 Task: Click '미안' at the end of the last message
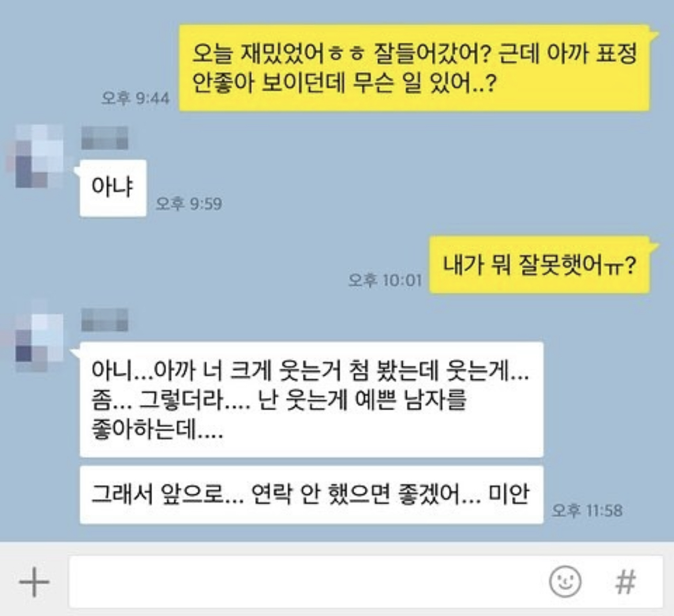509,494
